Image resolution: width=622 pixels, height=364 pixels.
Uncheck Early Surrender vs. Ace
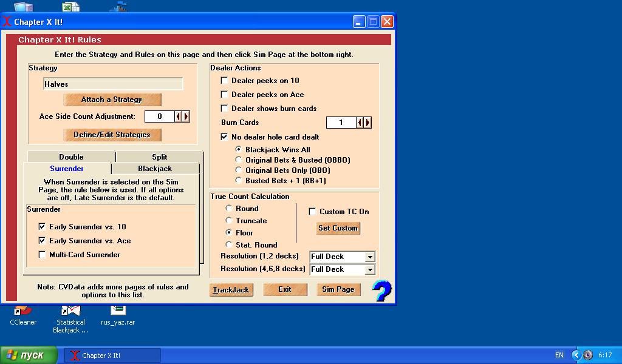point(42,241)
